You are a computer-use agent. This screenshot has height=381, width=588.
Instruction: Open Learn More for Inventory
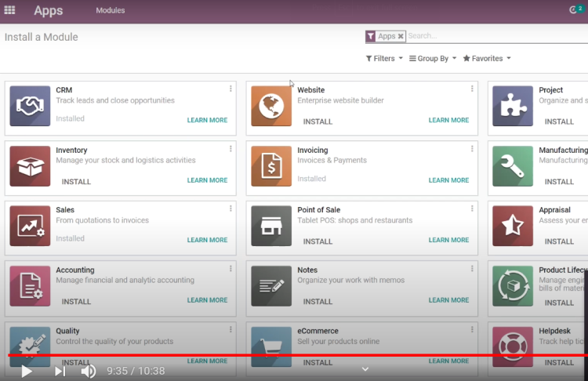208,180
